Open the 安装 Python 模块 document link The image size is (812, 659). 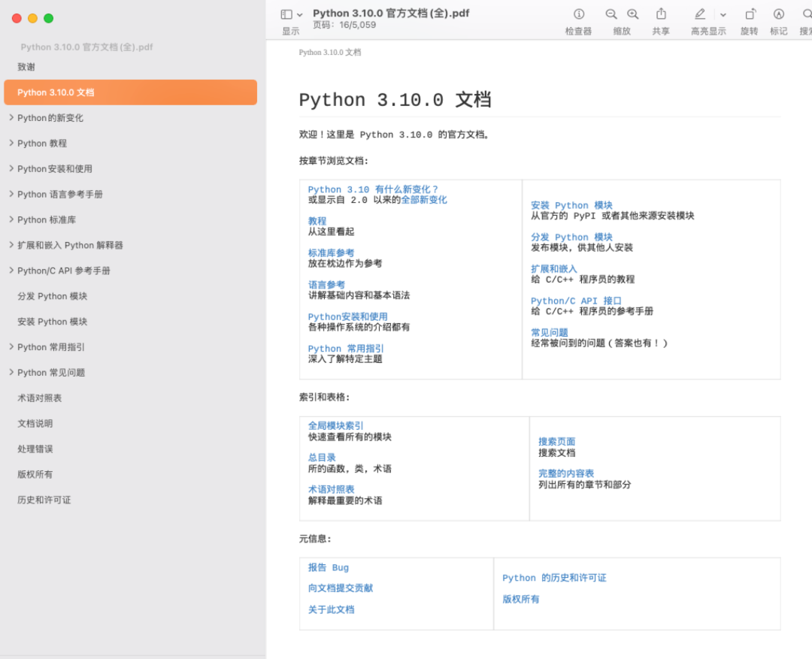pyautogui.click(x=571, y=205)
